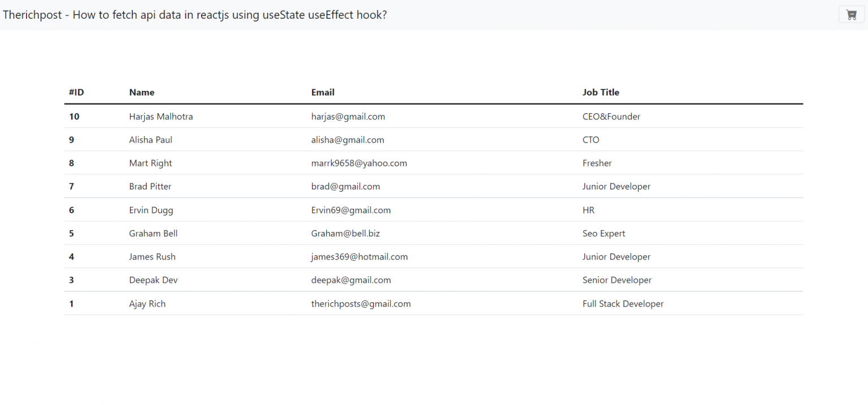Open the shopping cart icon button
Image resolution: width=868 pixels, height=405 pixels.
point(852,15)
